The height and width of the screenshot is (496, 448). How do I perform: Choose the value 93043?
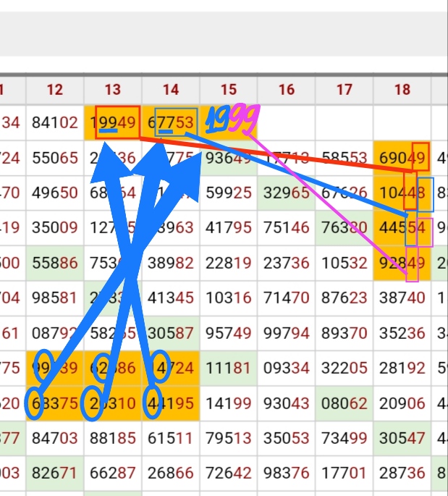[x=287, y=403]
